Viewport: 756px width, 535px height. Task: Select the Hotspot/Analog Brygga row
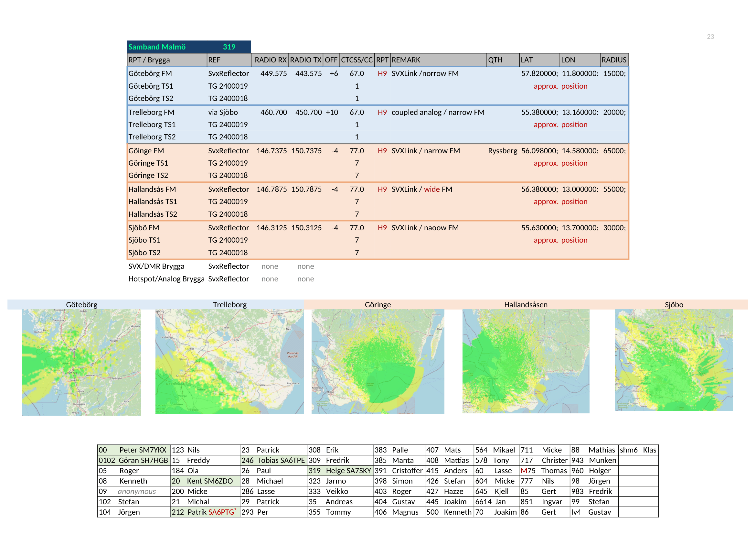pyautogui.click(x=221, y=279)
